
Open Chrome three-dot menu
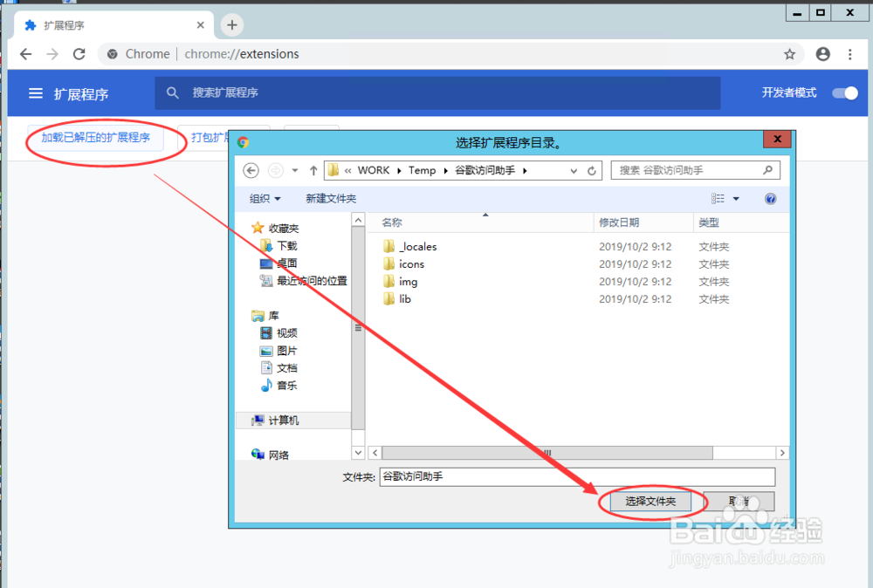coord(849,54)
